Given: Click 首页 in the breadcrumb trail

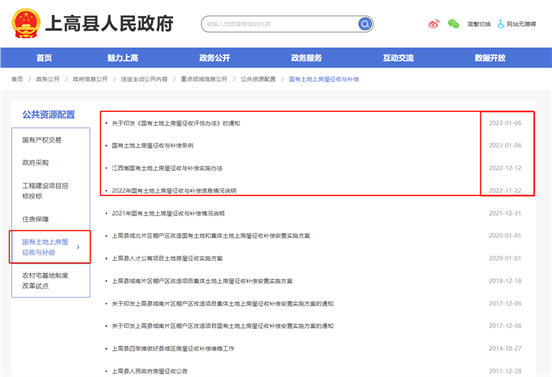Looking at the screenshot, I should (x=17, y=79).
